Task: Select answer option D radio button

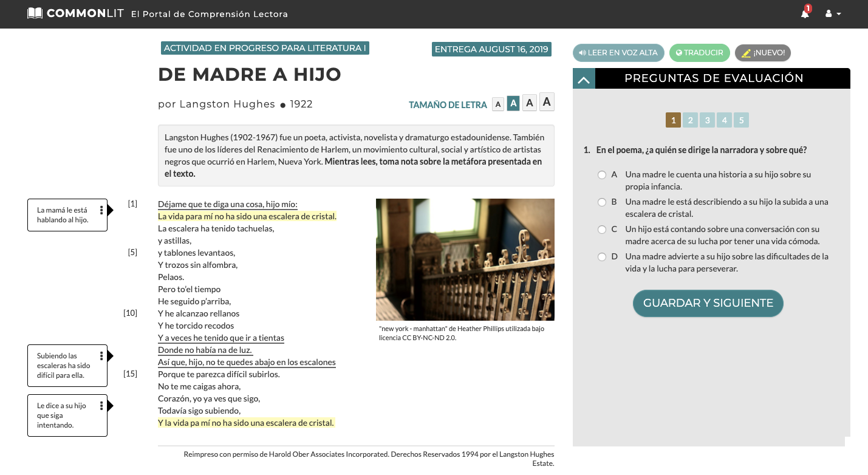Action: point(602,257)
